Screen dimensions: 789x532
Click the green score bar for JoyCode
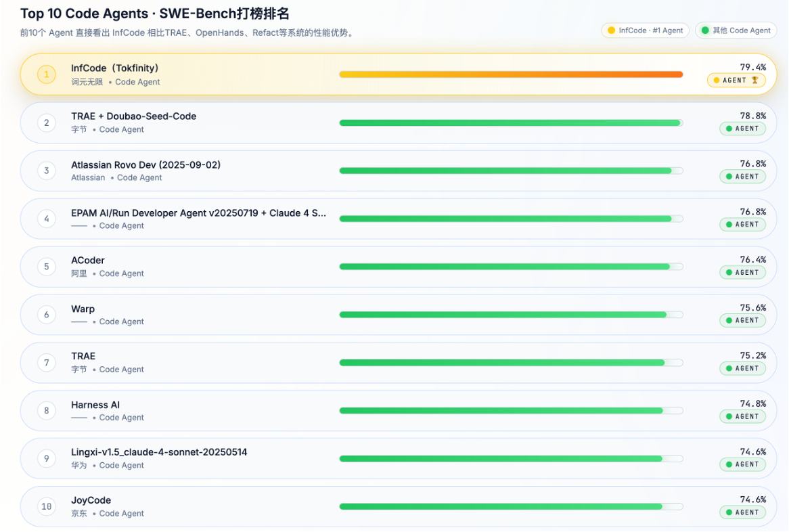click(501, 506)
